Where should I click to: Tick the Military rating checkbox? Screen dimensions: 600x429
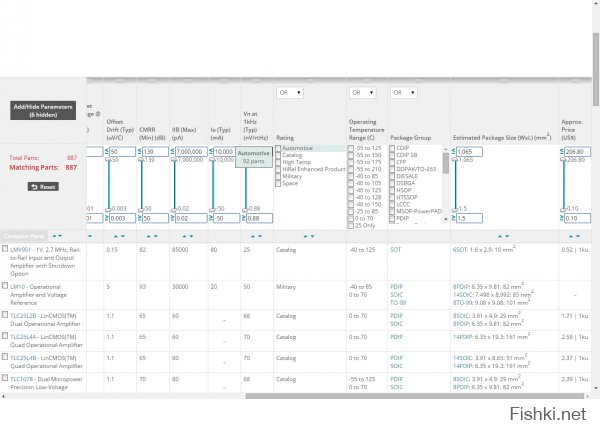(279, 176)
